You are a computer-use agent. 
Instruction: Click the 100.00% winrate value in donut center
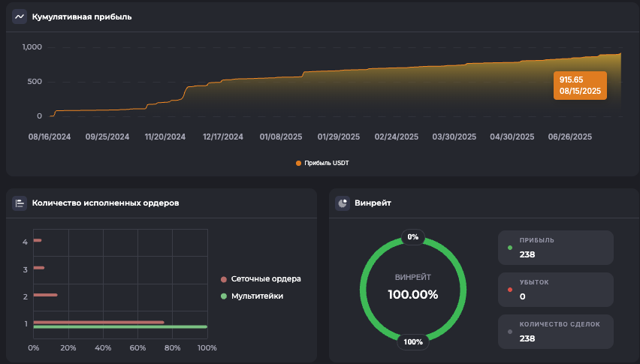click(x=412, y=294)
